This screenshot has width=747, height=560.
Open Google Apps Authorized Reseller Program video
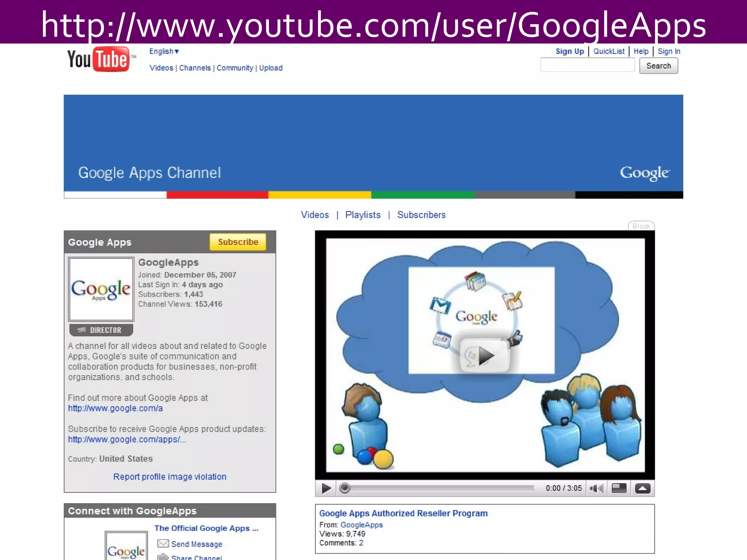pyautogui.click(x=403, y=513)
